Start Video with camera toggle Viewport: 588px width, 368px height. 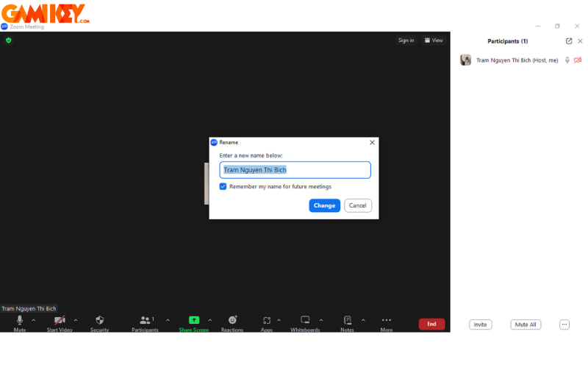pos(60,320)
